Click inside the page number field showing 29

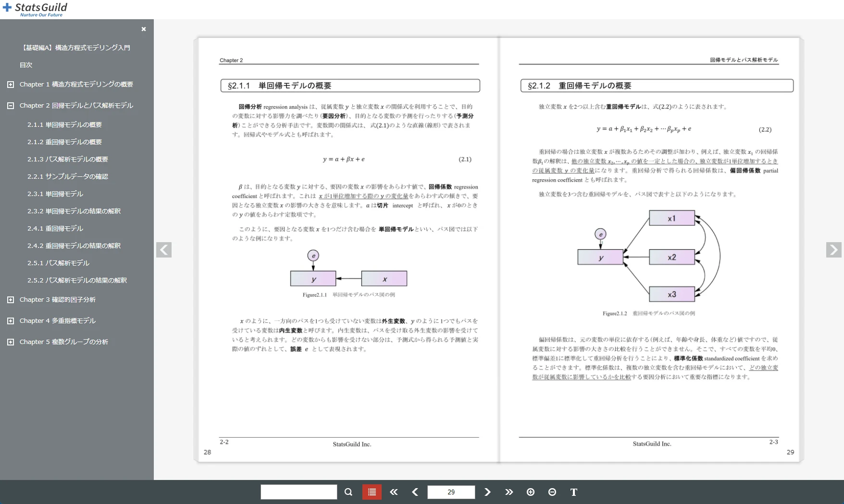click(450, 492)
